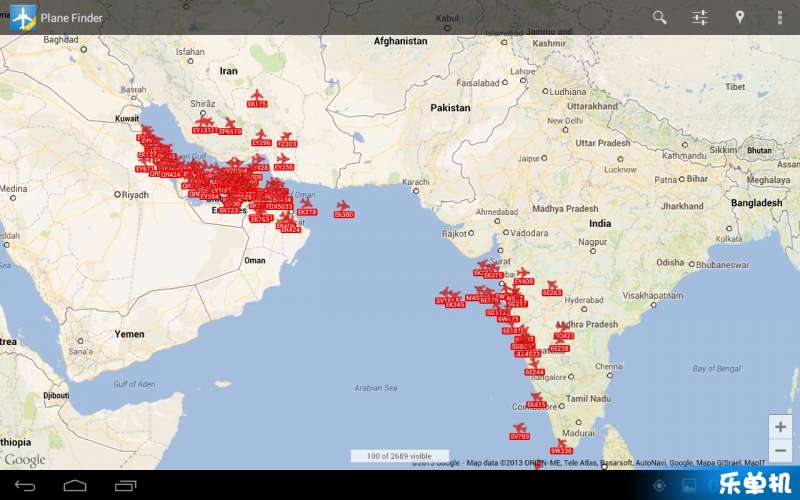Select the SG217 flight label

[x=517, y=304]
